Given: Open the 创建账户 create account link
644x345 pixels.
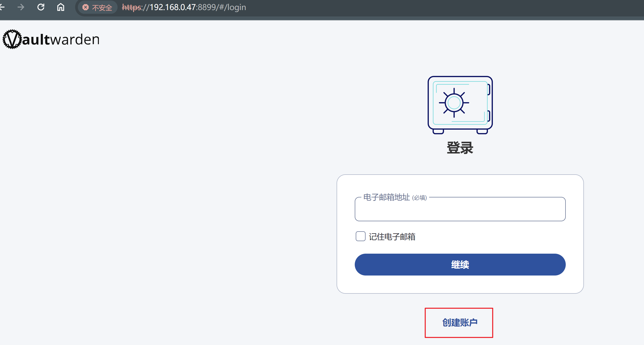Looking at the screenshot, I should click(x=460, y=323).
